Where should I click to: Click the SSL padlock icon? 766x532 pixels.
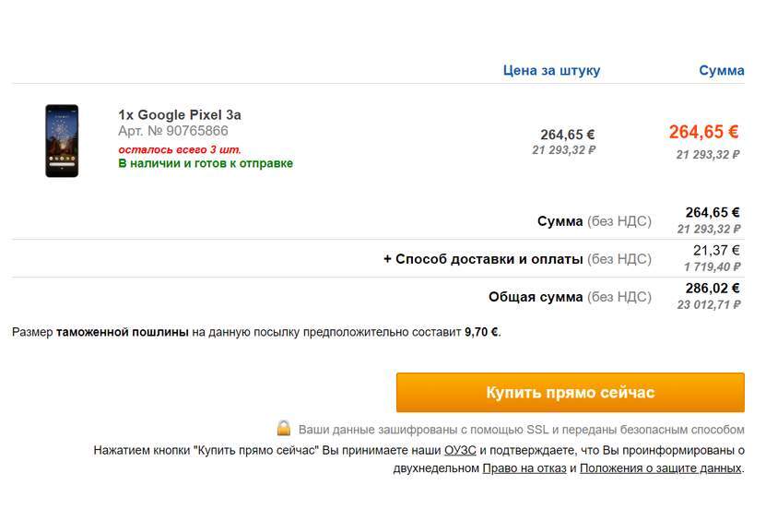pyautogui.click(x=284, y=428)
